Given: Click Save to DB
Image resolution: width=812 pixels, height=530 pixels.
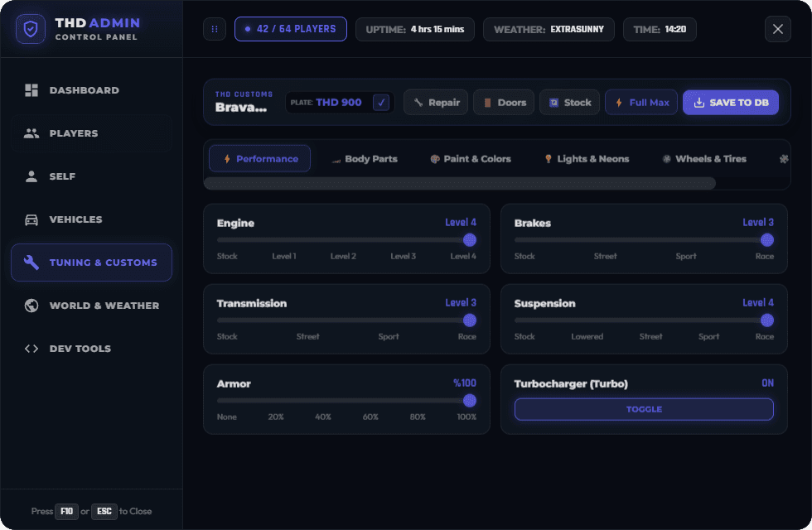Looking at the screenshot, I should [731, 103].
